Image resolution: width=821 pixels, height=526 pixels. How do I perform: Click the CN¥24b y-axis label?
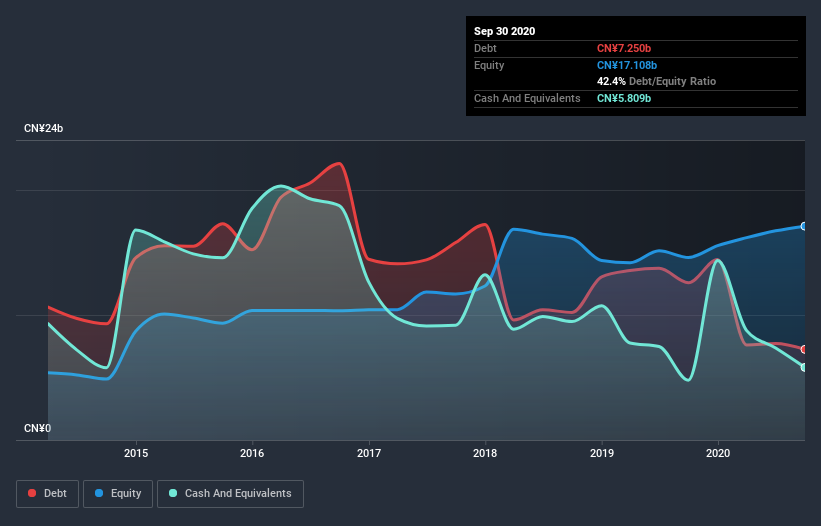point(43,128)
